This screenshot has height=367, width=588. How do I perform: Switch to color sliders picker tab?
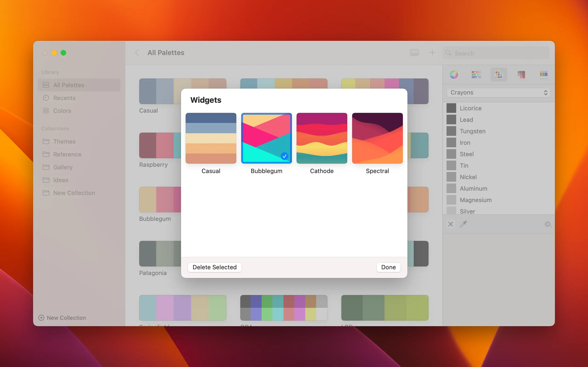tap(476, 75)
